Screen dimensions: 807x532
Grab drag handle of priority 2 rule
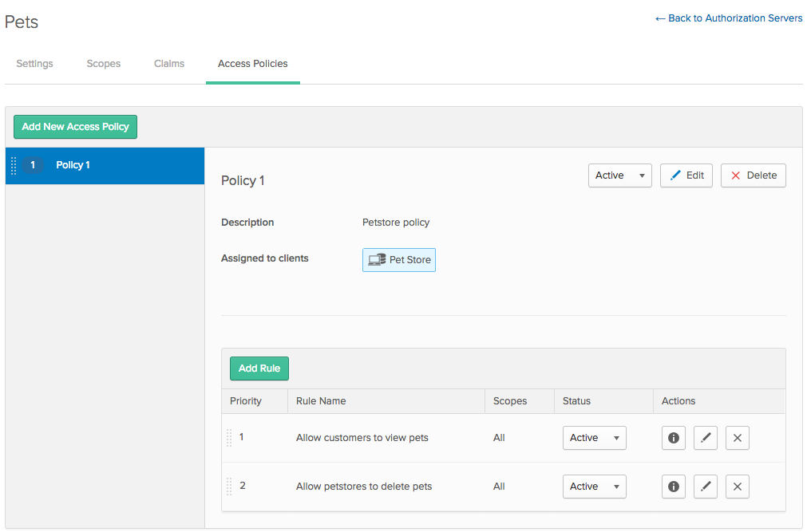coord(229,487)
